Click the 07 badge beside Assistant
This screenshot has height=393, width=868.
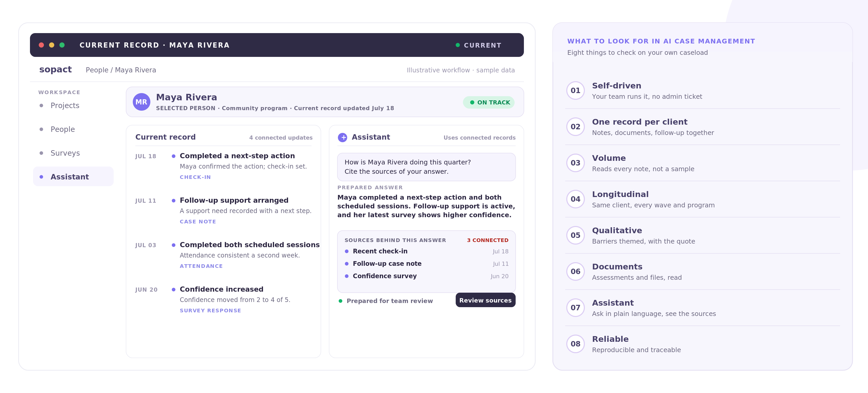click(575, 307)
